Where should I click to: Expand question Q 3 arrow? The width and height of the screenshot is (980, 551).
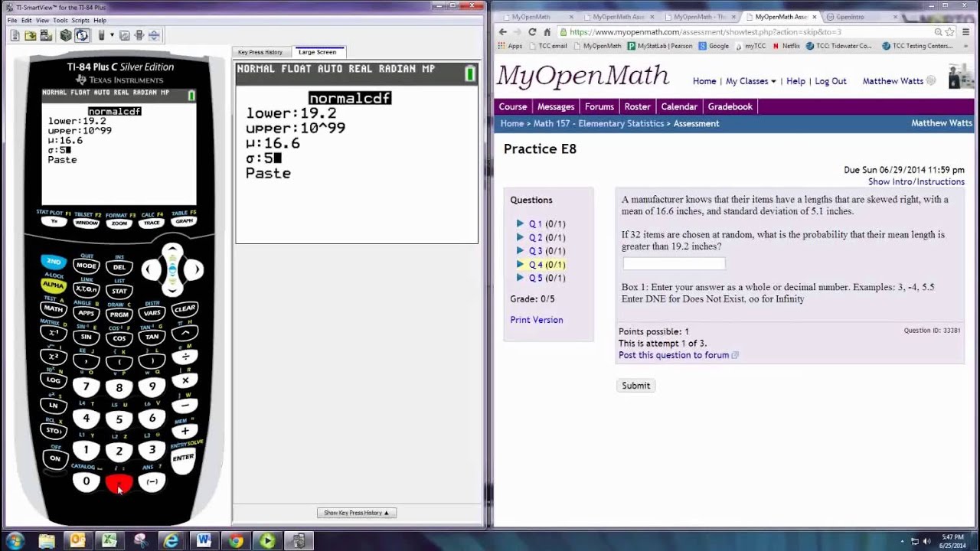(520, 250)
